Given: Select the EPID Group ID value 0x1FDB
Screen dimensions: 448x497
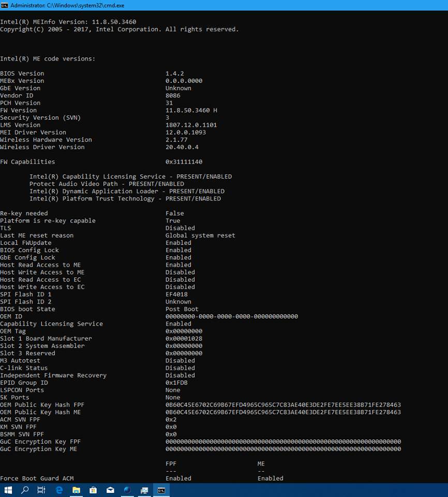Looking at the screenshot, I should click(x=176, y=383).
